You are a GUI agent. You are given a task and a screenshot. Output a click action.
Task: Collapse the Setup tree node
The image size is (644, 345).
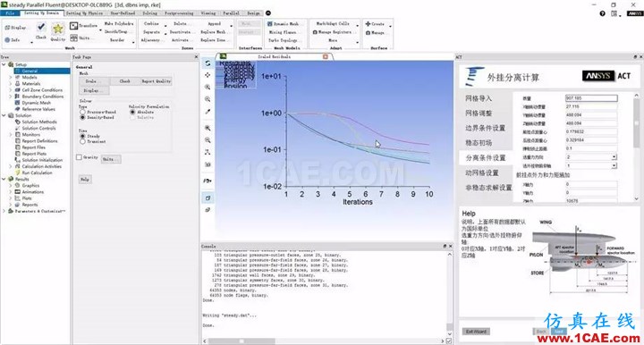(x=4, y=64)
